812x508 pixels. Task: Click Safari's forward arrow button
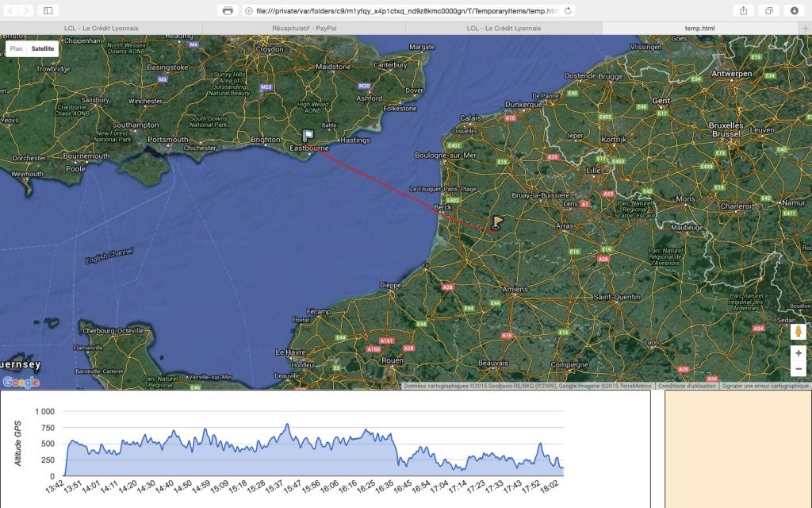pos(26,10)
